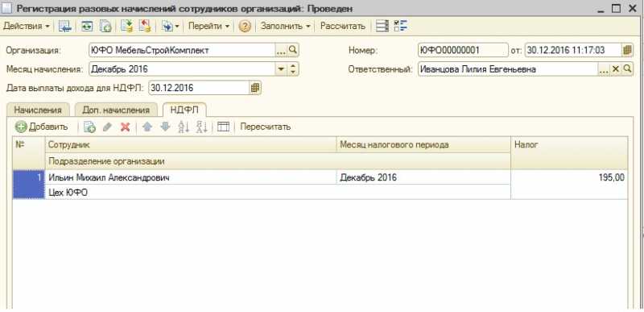The height and width of the screenshot is (312, 644).
Task: Click the 195,00 tax value cell
Action: tap(569, 185)
